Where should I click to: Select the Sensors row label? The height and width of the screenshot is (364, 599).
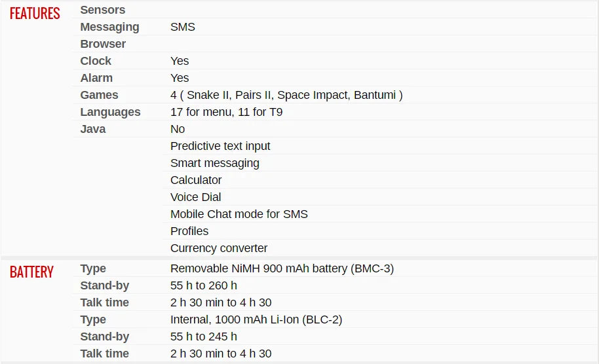tap(102, 10)
